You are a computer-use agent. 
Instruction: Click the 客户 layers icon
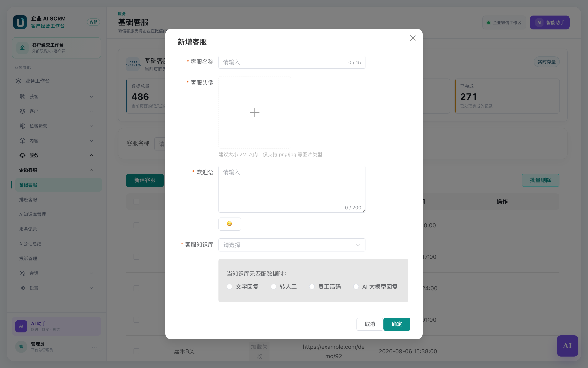(x=22, y=111)
